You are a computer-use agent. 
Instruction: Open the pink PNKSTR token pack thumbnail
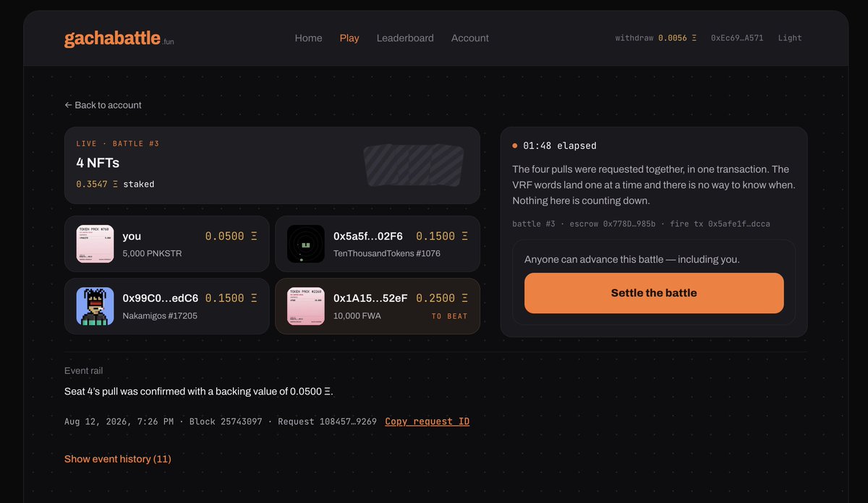click(95, 244)
